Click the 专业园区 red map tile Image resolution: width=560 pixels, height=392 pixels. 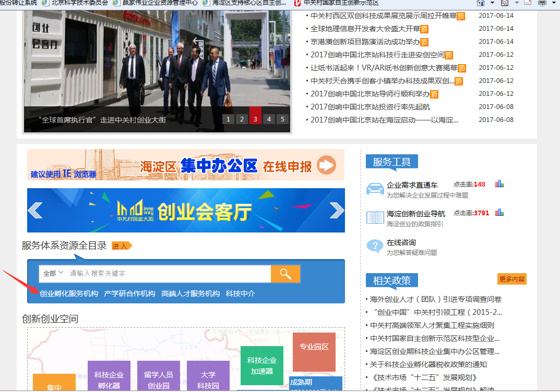[314, 352]
